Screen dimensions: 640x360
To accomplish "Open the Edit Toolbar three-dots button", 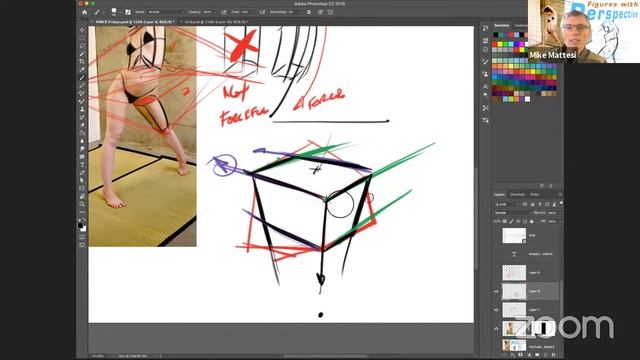I will point(82,212).
